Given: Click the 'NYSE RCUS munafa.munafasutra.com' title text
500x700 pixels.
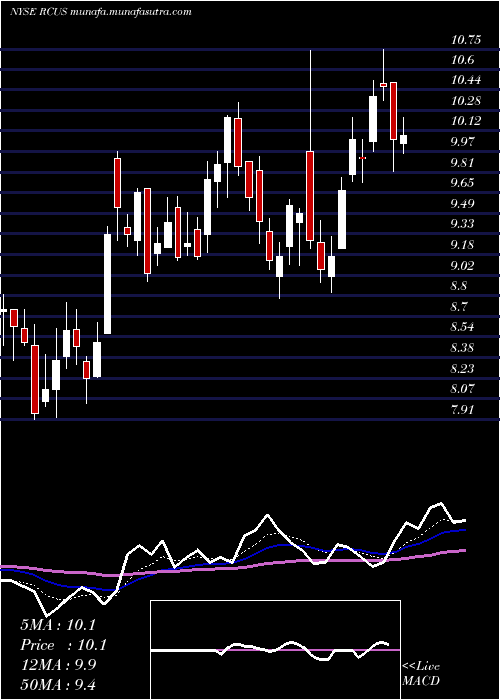Looking at the screenshot, I should [101, 12].
